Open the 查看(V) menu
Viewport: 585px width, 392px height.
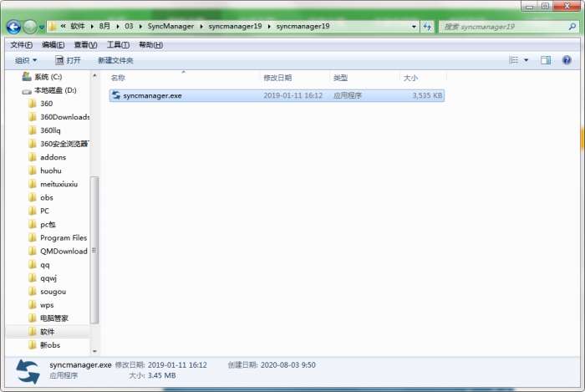pyautogui.click(x=85, y=45)
